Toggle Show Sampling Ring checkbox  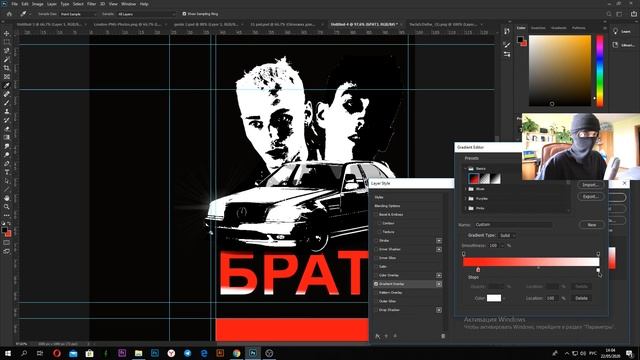(184, 14)
